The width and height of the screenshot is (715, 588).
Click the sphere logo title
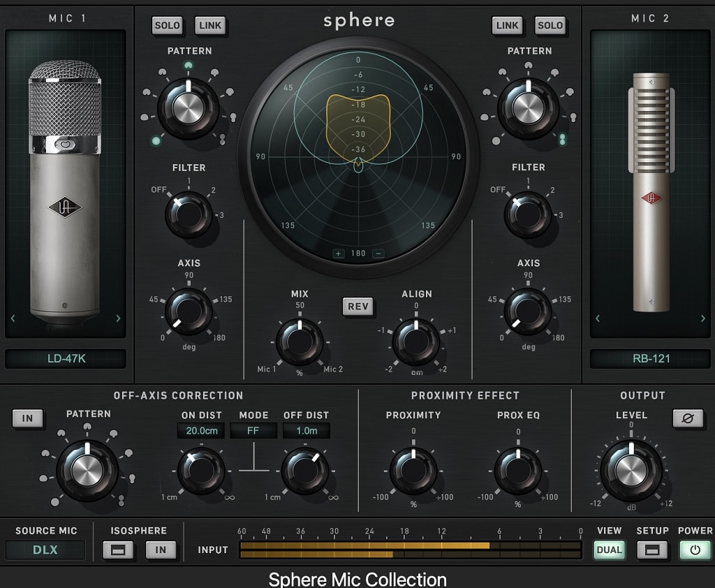click(x=359, y=21)
